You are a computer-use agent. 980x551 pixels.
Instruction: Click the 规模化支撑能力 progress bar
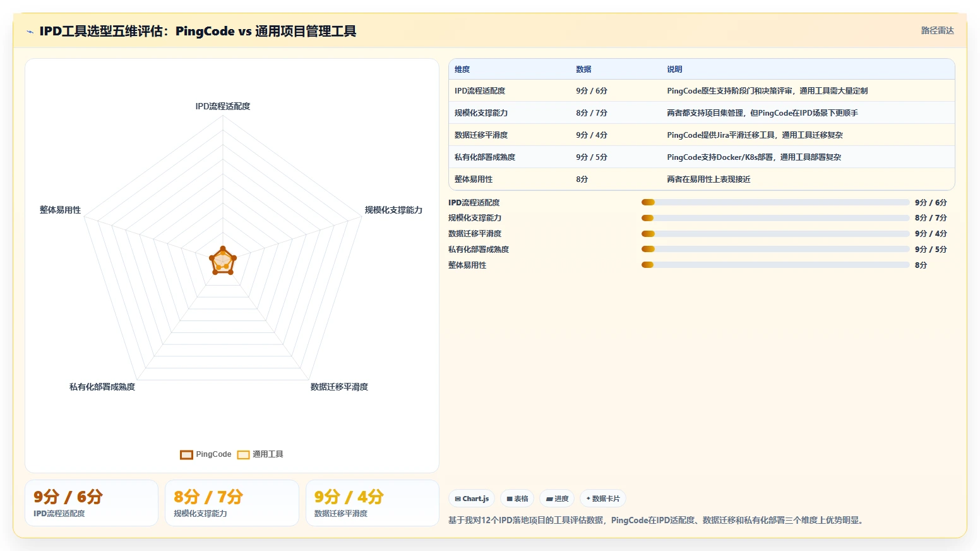point(775,218)
